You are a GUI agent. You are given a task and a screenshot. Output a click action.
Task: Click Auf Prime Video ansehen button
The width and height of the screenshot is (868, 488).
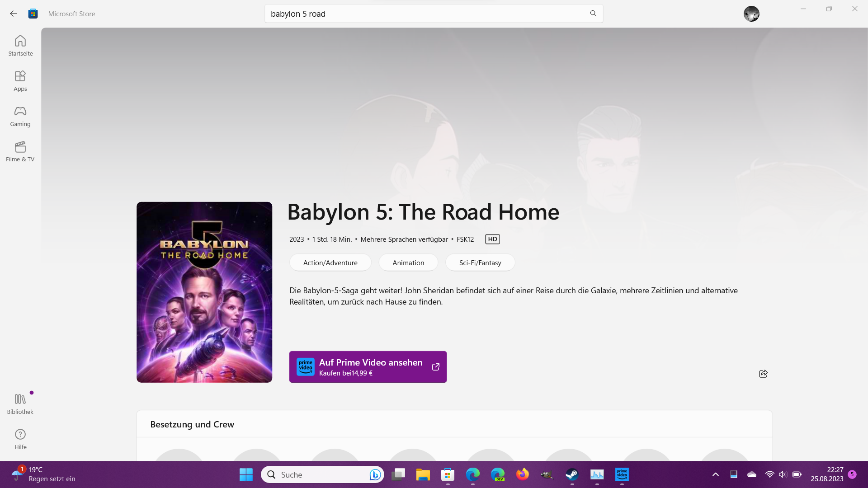point(368,367)
